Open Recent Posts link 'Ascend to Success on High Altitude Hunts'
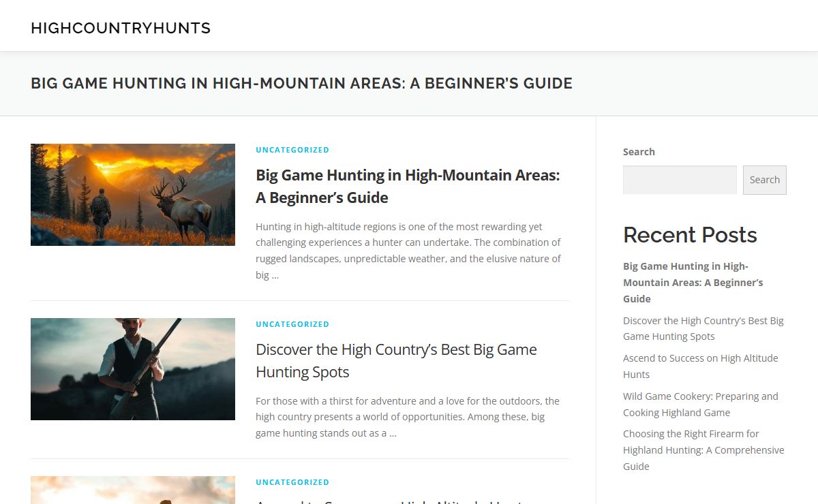 700,366
